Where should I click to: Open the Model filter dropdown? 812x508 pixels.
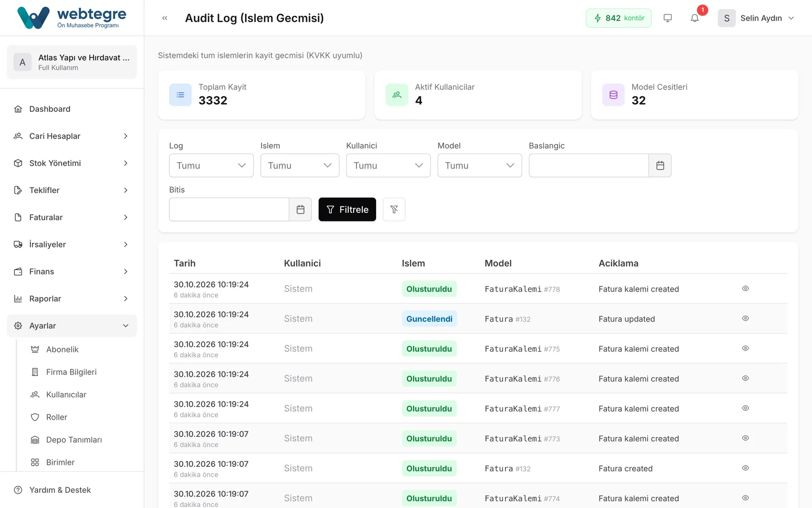[x=480, y=166]
